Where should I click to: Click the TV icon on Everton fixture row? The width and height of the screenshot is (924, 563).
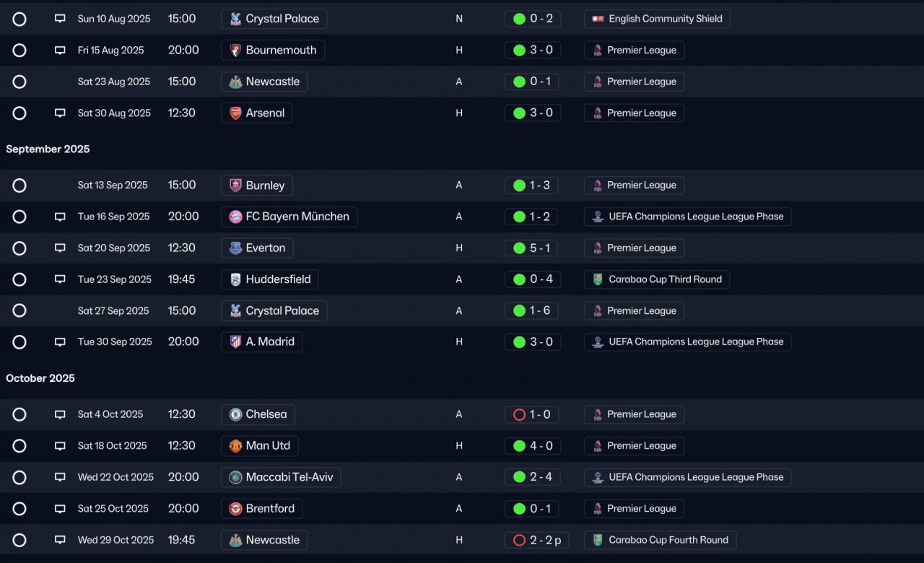coord(60,248)
